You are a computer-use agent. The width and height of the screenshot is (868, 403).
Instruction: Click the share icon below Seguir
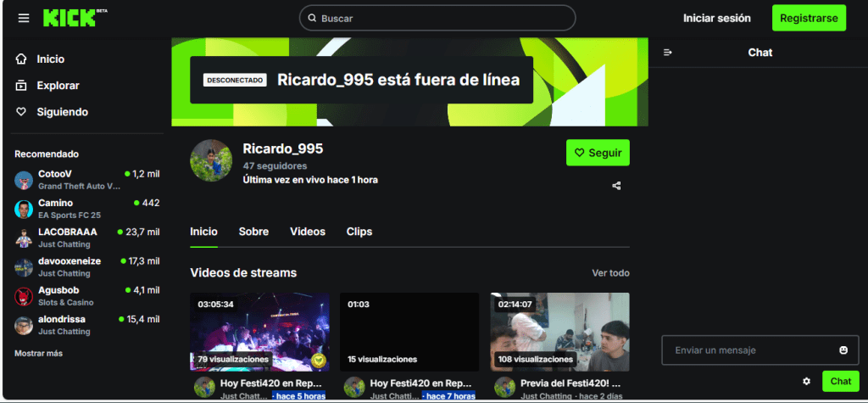(x=616, y=186)
